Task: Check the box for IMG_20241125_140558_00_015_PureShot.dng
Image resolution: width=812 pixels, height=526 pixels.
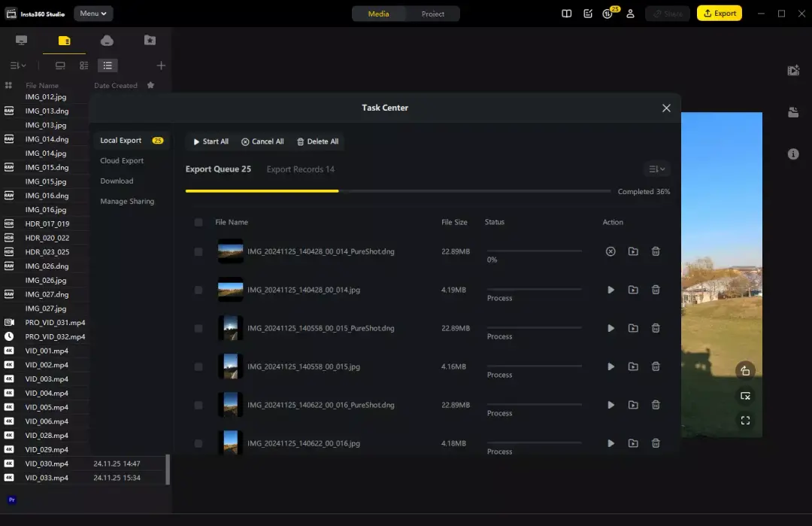Action: 198,328
